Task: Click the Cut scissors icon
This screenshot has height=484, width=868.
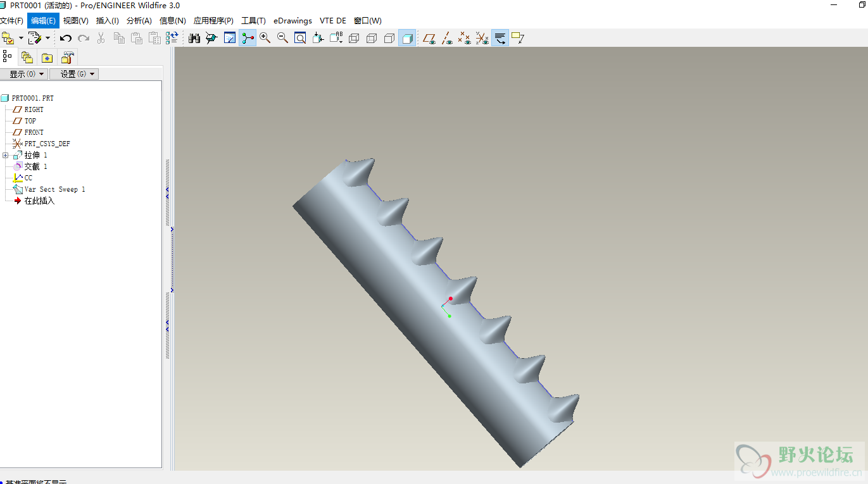Action: (101, 39)
